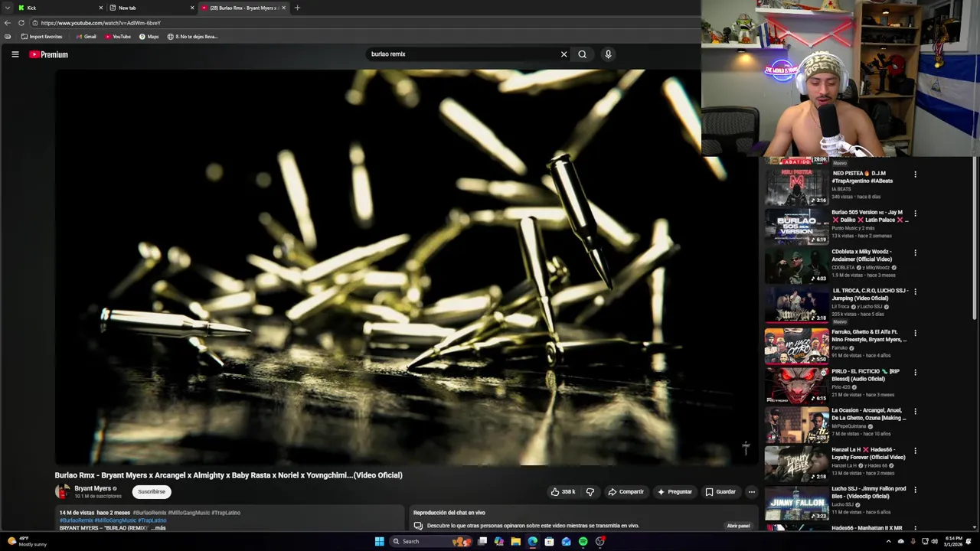Open Microsoft Store from the taskbar
The width and height of the screenshot is (980, 551).
pos(550,542)
